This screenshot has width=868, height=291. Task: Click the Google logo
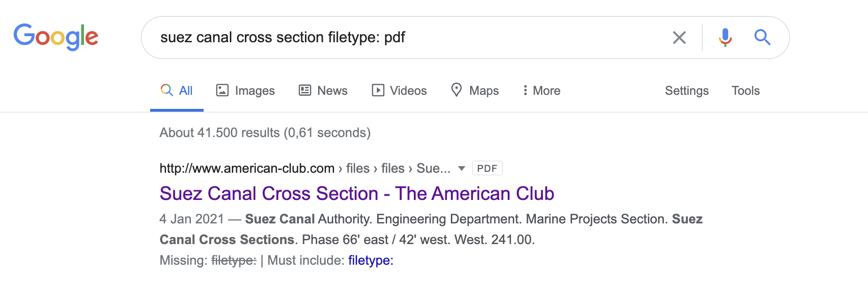(x=56, y=37)
